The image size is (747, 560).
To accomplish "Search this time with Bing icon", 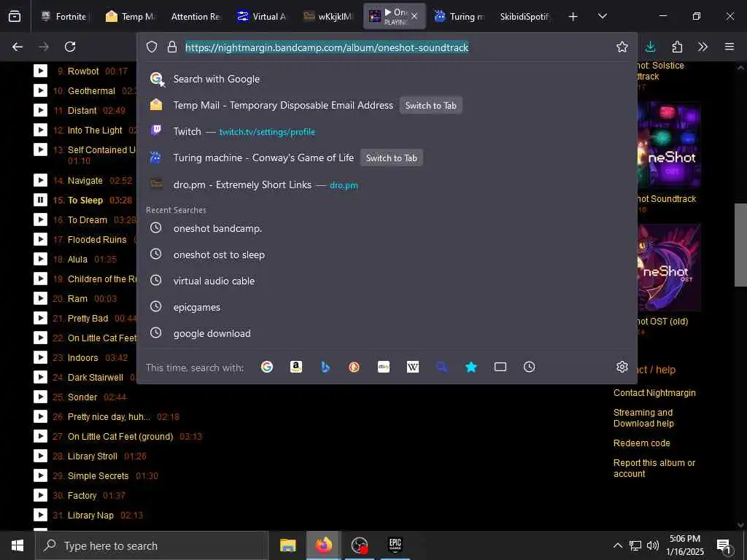I will [325, 367].
